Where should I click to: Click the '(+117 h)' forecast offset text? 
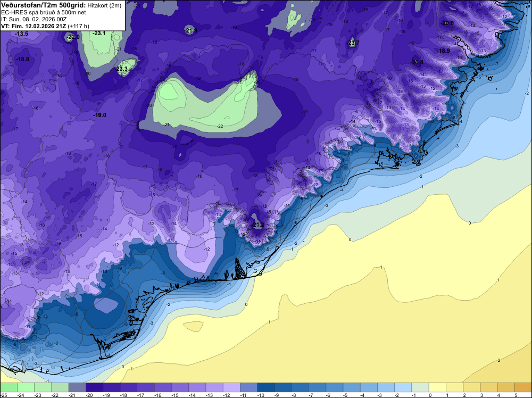pyautogui.click(x=78, y=26)
